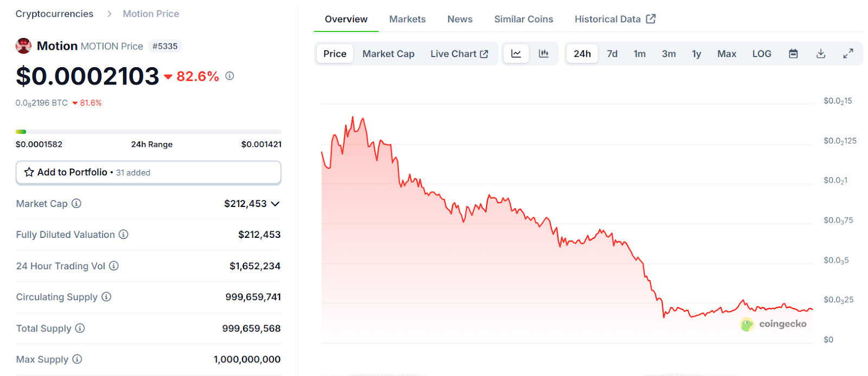Image resolution: width=868 pixels, height=376 pixels.
Task: Download chart data icon
Action: (821, 54)
